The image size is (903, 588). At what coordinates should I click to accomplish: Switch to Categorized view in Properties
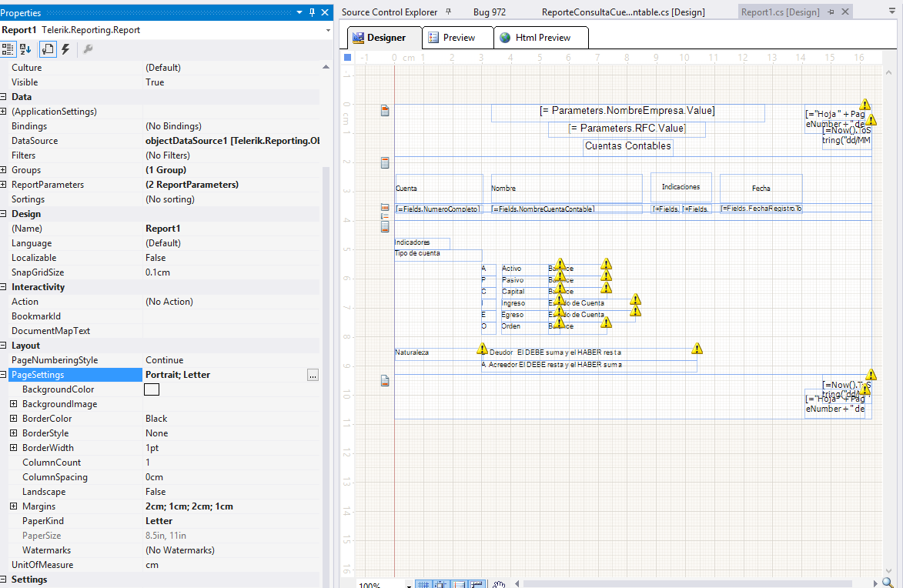click(x=8, y=49)
